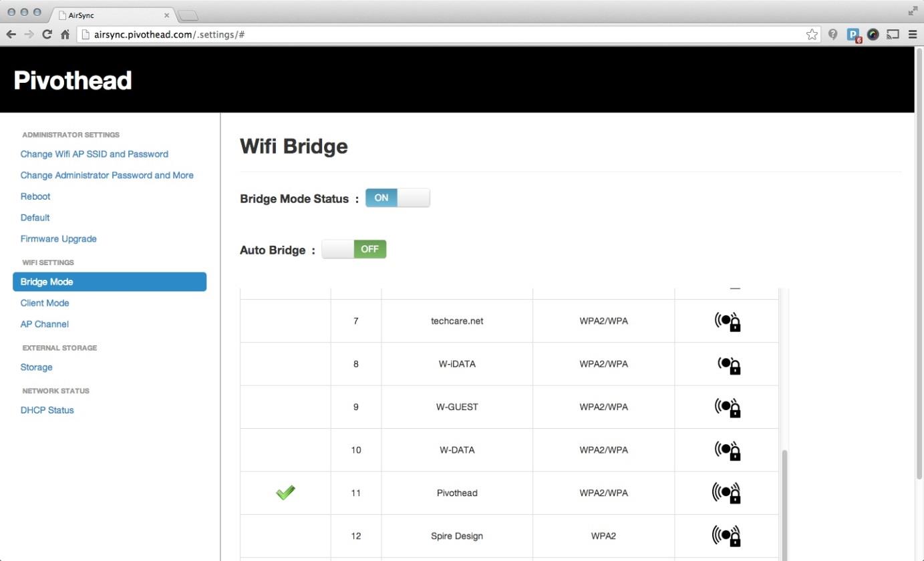Select W-GUEST network name
924x561 pixels.
(x=457, y=407)
